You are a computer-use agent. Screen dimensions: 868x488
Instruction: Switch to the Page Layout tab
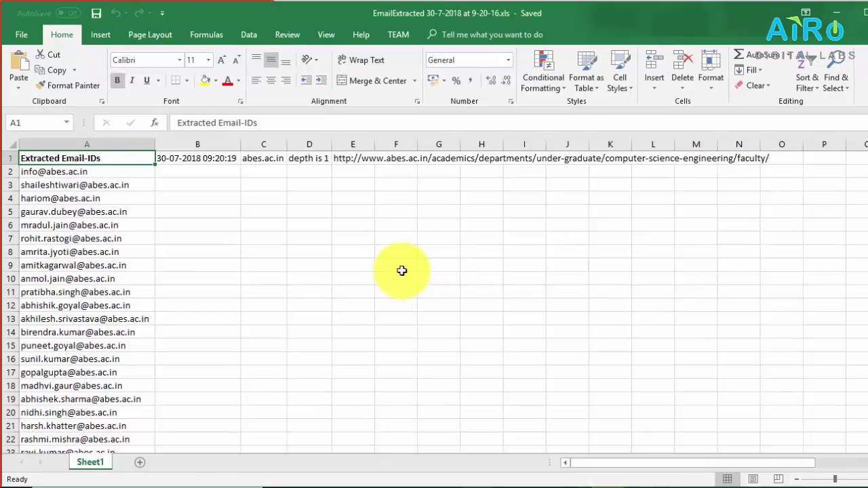150,35
